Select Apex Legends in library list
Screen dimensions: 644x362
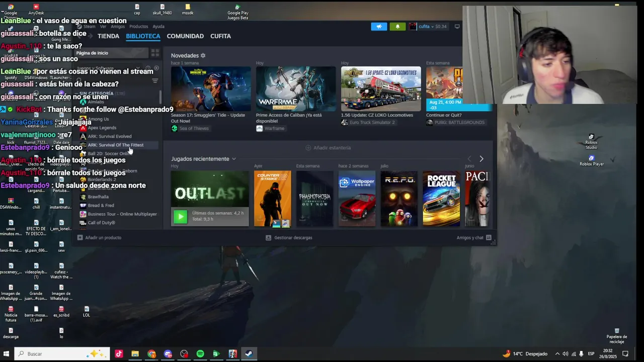pyautogui.click(x=102, y=128)
